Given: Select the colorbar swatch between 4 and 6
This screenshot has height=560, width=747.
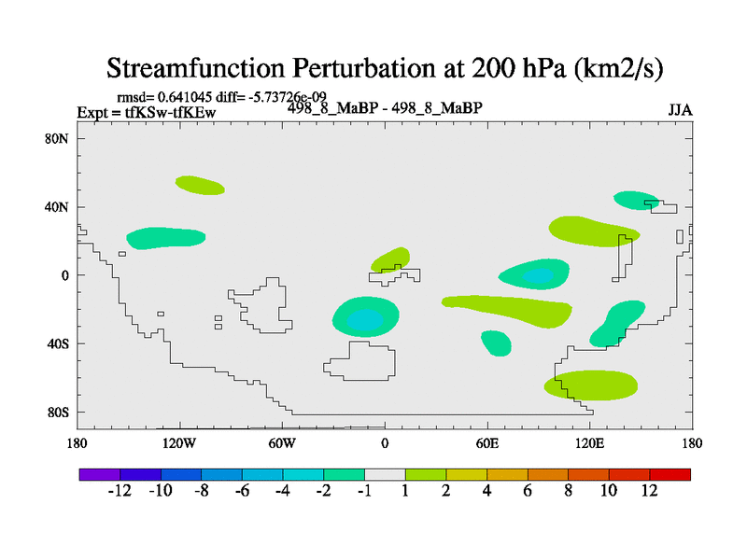Looking at the screenshot, I should pyautogui.click(x=507, y=474).
